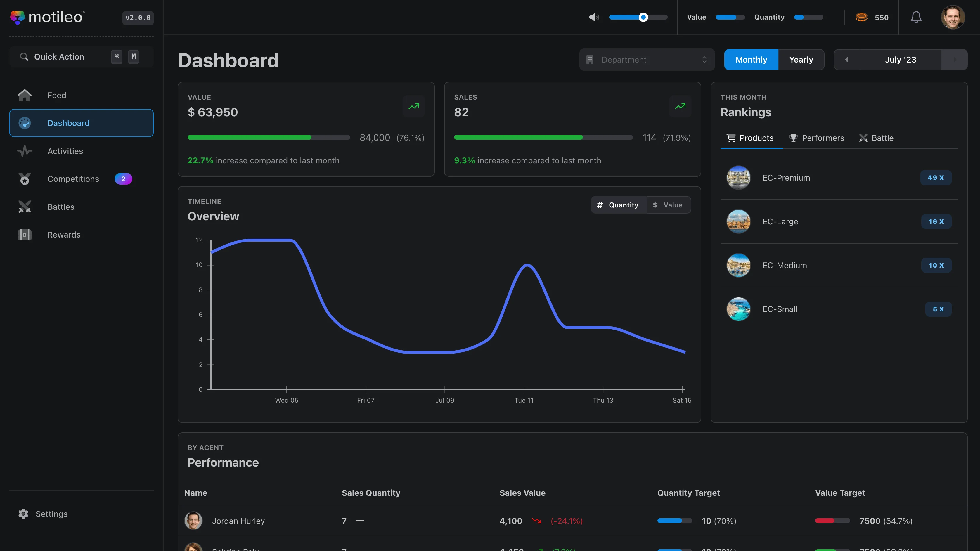The image size is (980, 551).
Task: Open Feed via the home icon
Action: tap(25, 95)
